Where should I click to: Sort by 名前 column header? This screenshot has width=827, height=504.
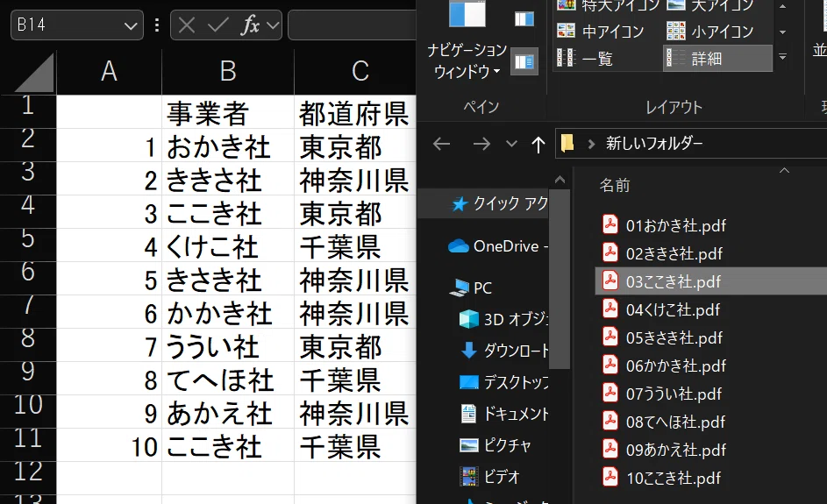pyautogui.click(x=615, y=185)
